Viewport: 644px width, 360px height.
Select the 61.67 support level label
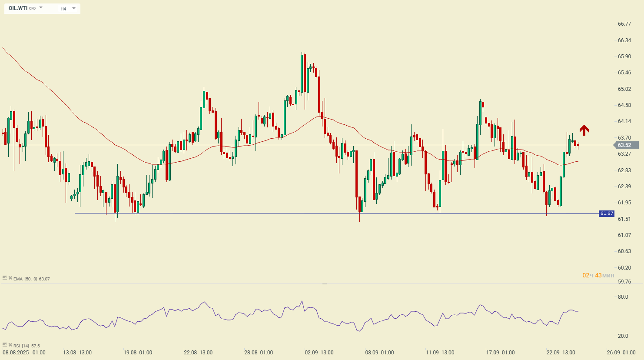click(606, 213)
